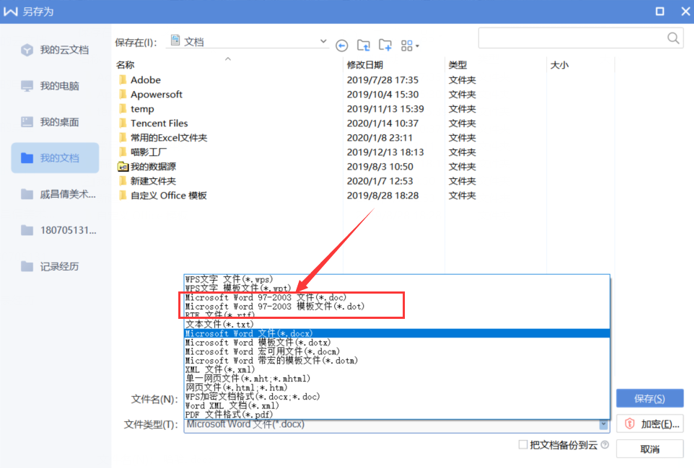Click the help icon beside backup option
694x468 pixels.
[605, 445]
